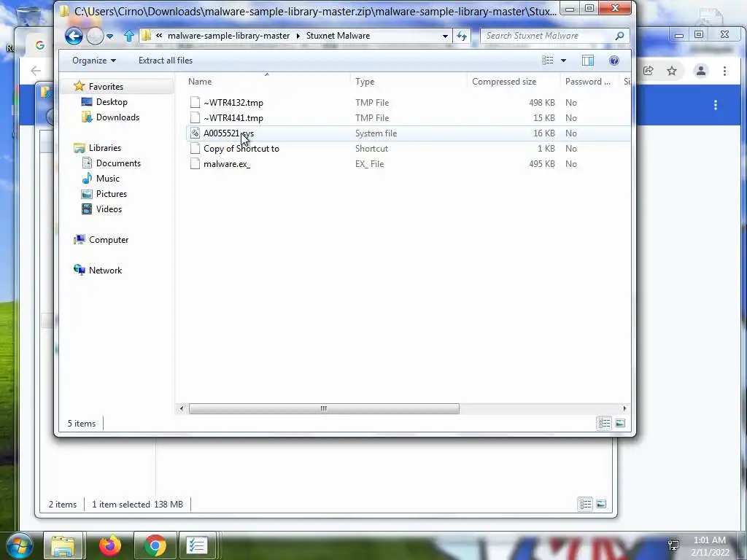This screenshot has width=747, height=560.
Task: Click Extract all files
Action: [x=166, y=61]
